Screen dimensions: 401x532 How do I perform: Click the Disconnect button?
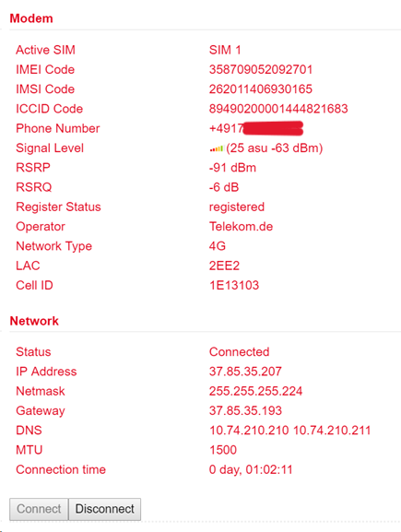pyautogui.click(x=104, y=509)
